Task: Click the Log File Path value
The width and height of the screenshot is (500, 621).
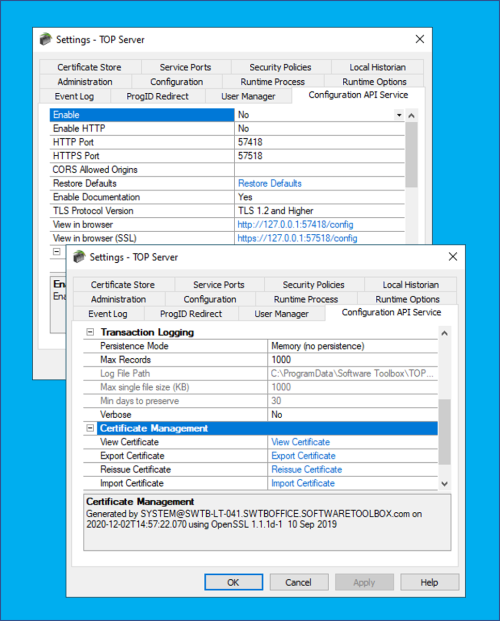Action: click(353, 373)
